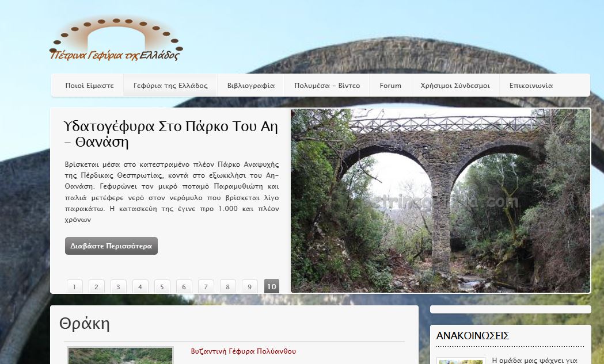
Task: Select slide 9 pagination button
Action: click(249, 286)
